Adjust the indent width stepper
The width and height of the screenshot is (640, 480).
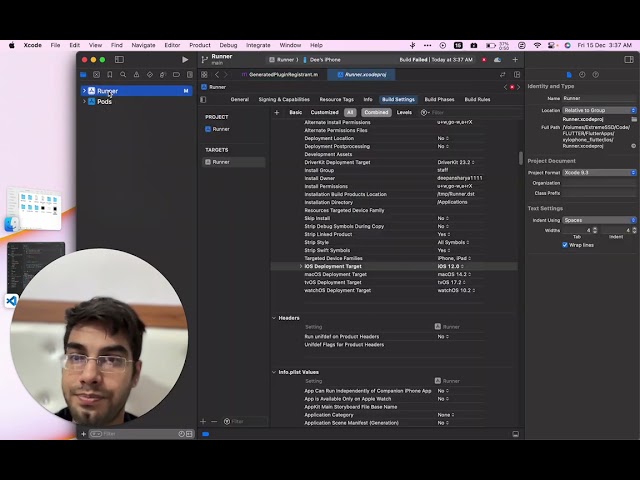pos(634,230)
